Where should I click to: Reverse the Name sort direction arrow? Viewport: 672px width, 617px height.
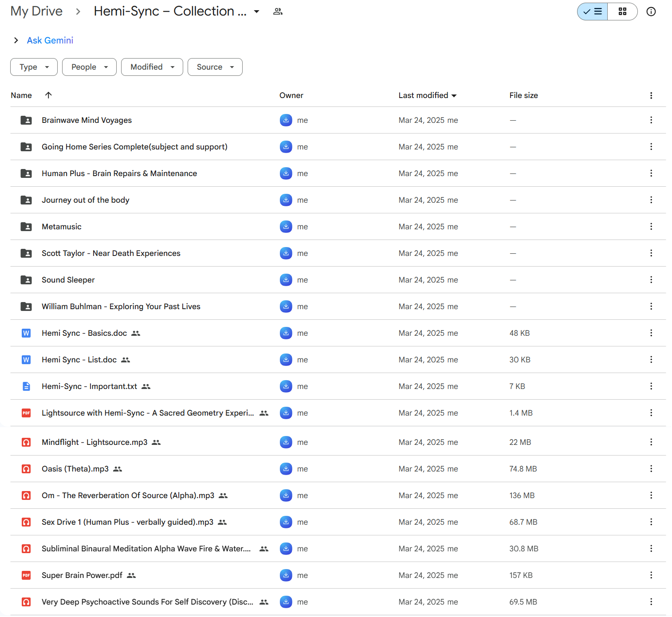[x=48, y=95]
